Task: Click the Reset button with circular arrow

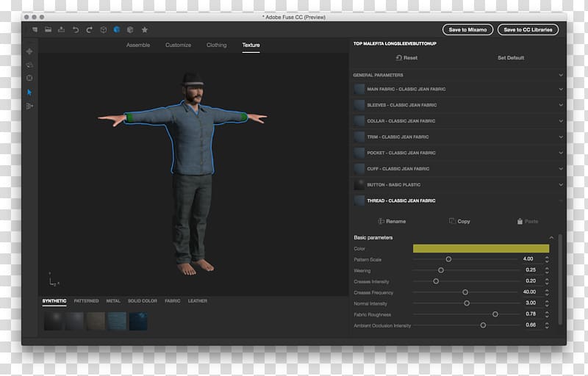Action: pyautogui.click(x=406, y=58)
